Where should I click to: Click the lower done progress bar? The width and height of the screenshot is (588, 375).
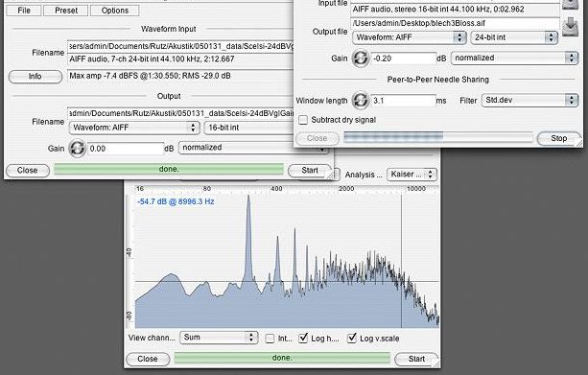click(282, 358)
